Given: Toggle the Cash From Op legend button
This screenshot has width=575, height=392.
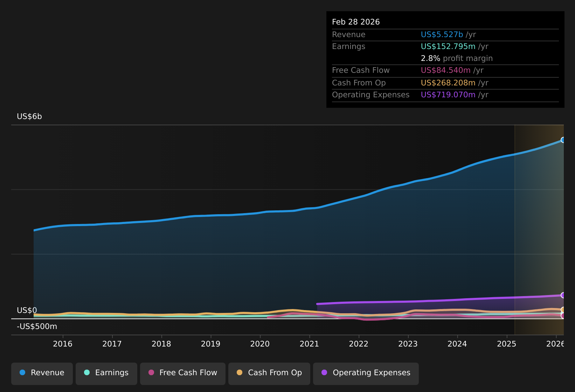Looking at the screenshot, I should [x=269, y=373].
